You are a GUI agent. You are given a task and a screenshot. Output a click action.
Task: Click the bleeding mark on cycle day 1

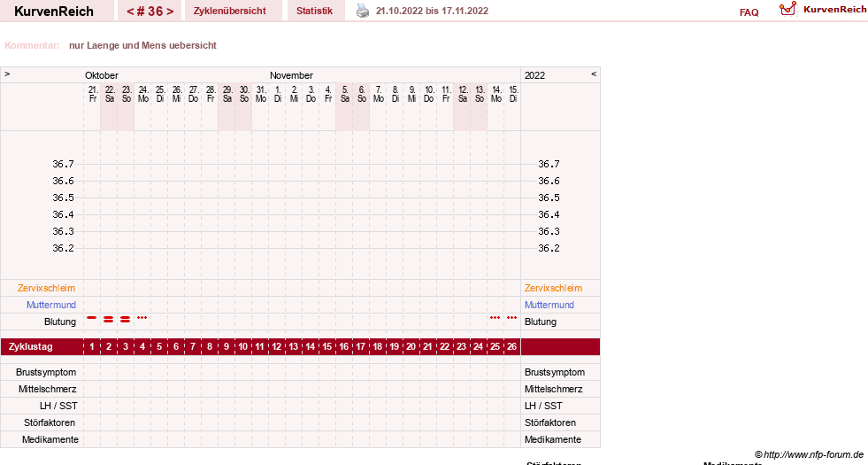[x=92, y=318]
